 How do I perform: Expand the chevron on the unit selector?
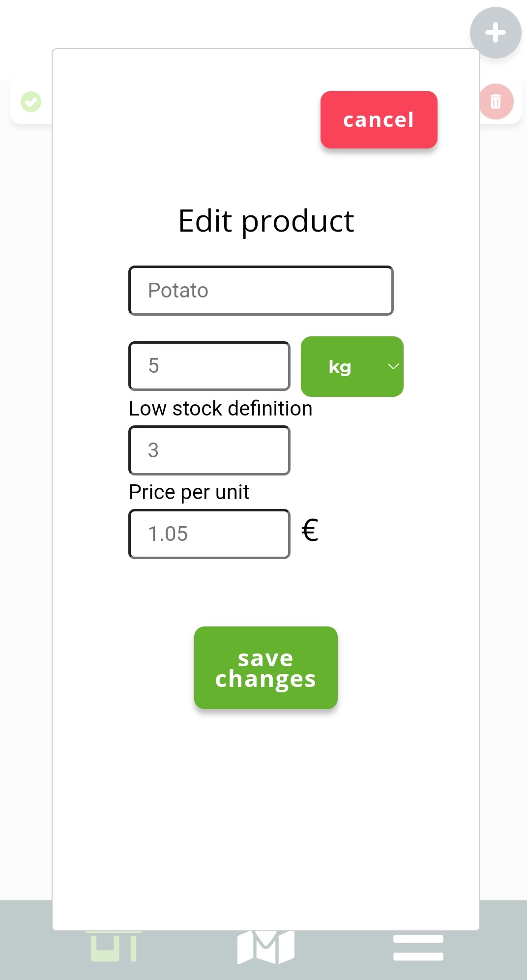(392, 366)
